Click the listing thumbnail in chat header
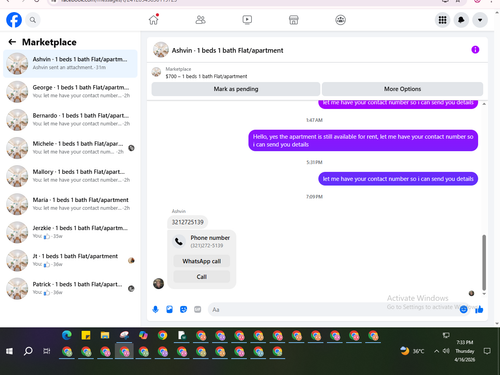 coord(161,50)
